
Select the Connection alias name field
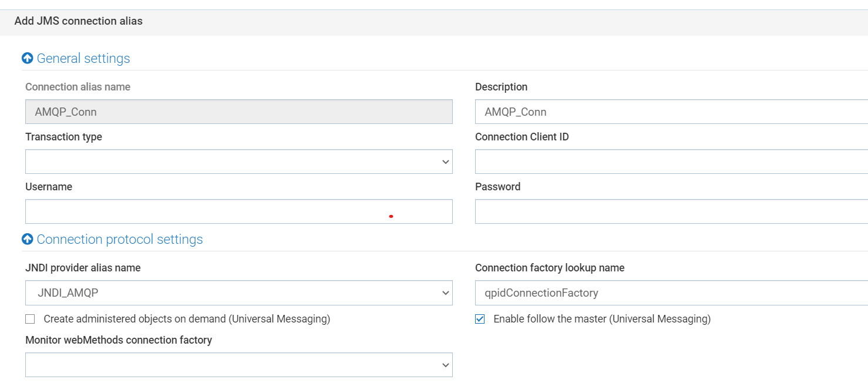(238, 112)
